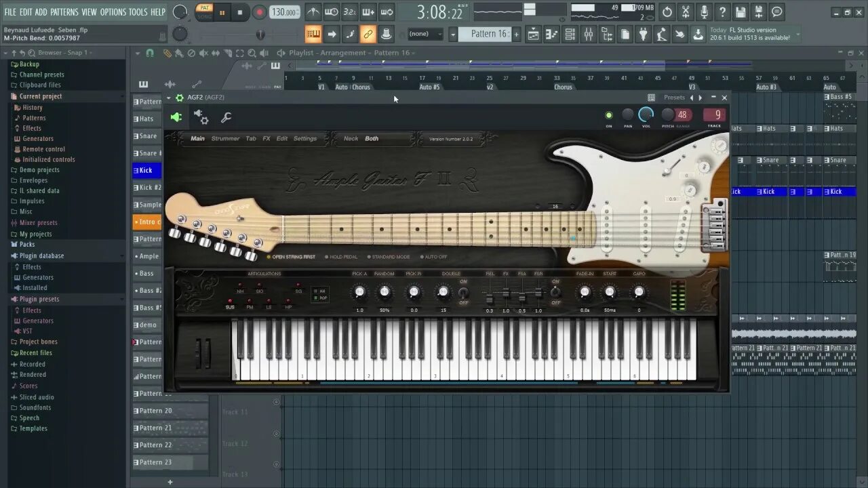Open the Pattern 16 selector dropdown arrow
Image resolution: width=868 pixels, height=488 pixels.
[453, 34]
